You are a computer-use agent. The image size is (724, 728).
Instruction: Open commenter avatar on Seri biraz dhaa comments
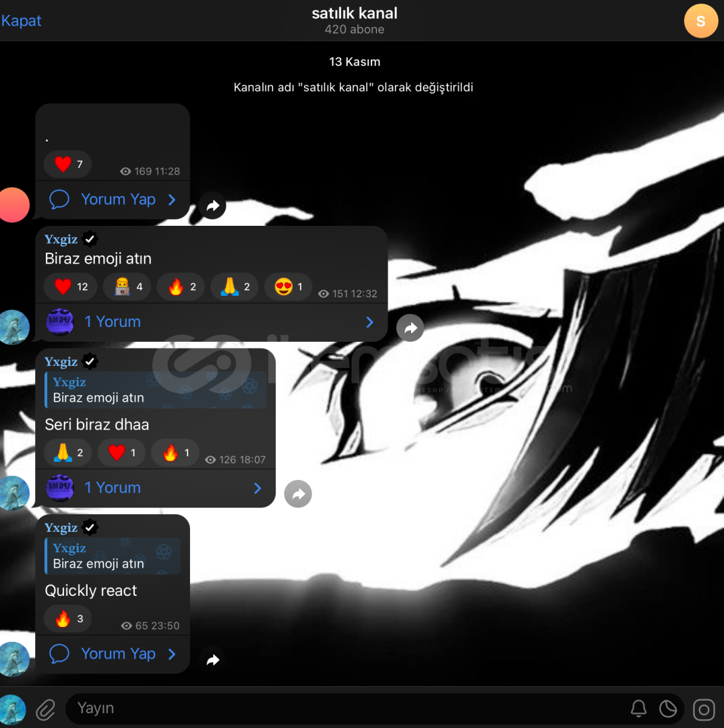[60, 487]
